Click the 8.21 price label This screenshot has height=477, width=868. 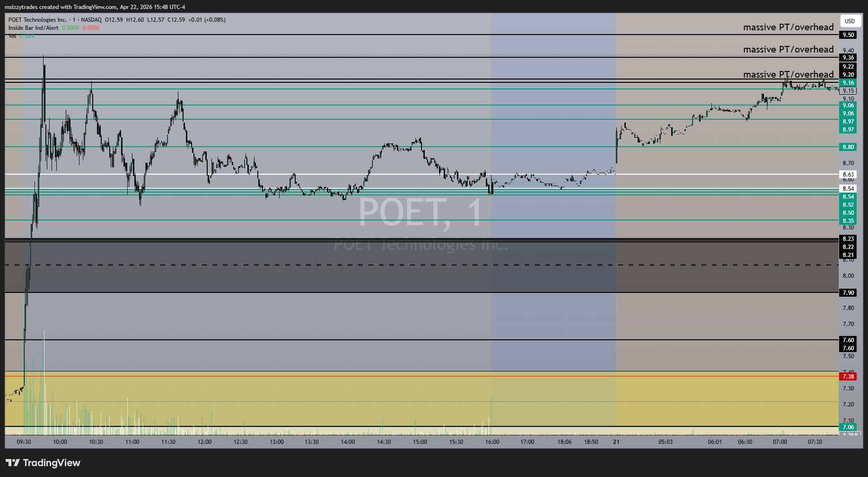(x=849, y=255)
